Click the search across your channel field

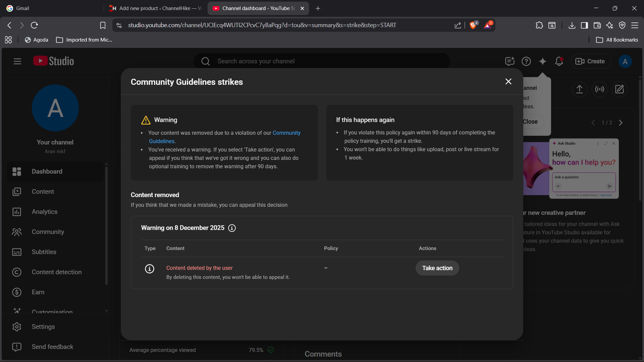pos(322,61)
